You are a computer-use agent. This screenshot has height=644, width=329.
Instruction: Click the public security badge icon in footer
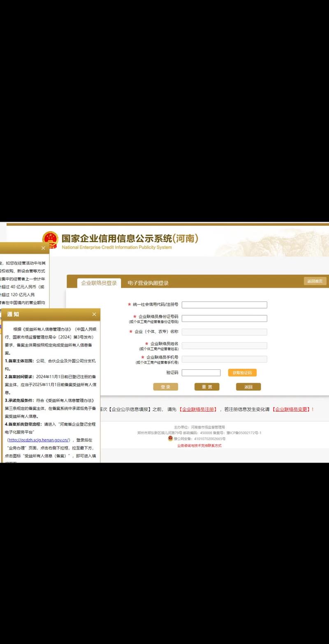coord(170,439)
